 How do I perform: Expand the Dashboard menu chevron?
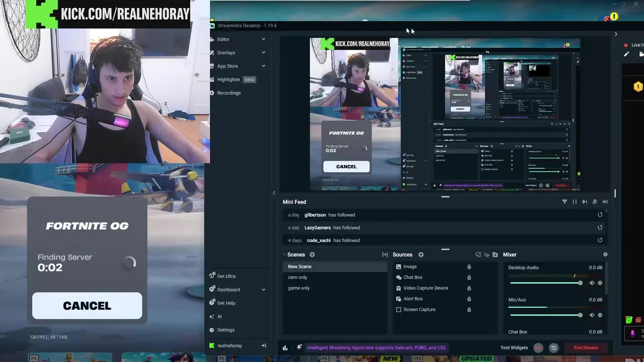(x=263, y=290)
